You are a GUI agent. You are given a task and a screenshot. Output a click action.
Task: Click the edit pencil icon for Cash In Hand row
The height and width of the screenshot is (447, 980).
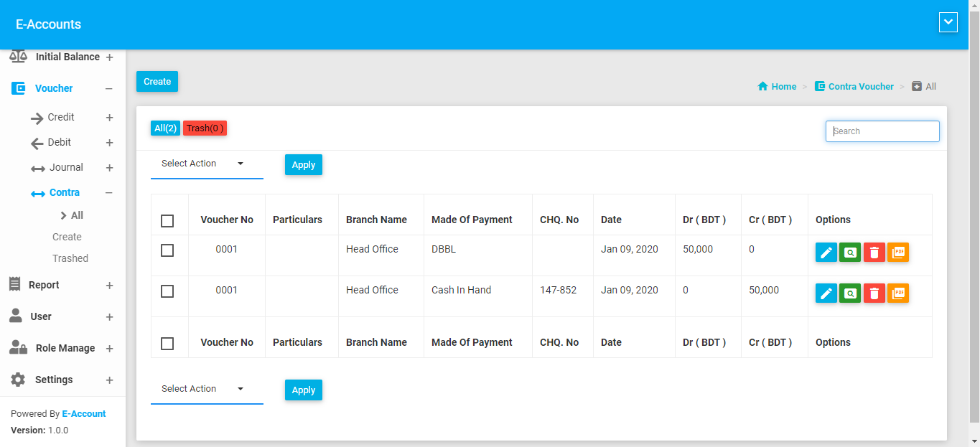point(826,293)
